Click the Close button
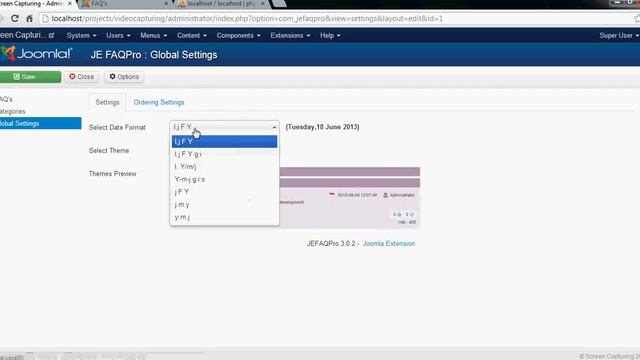 pos(82,77)
